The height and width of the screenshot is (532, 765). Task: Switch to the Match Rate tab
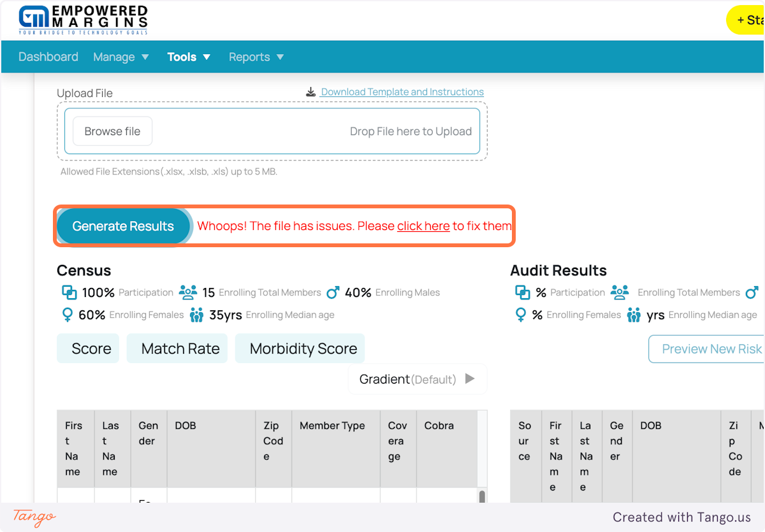click(x=177, y=349)
